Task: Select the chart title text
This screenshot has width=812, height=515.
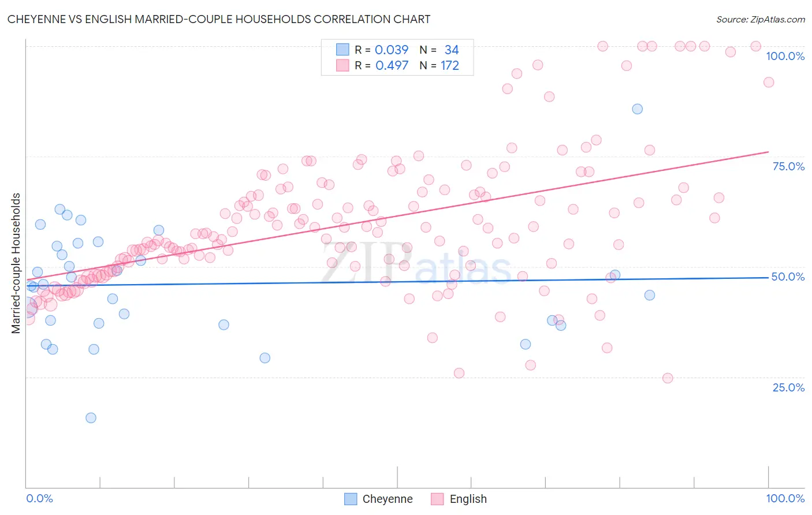Action: 219,19
